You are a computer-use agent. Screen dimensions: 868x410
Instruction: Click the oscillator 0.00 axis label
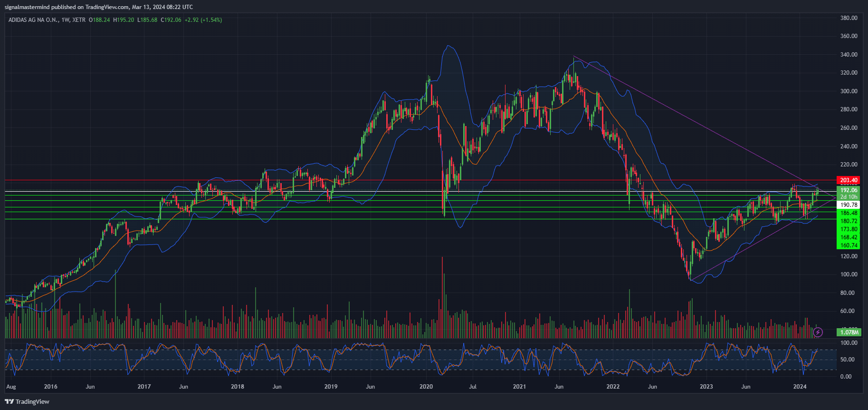click(x=846, y=377)
